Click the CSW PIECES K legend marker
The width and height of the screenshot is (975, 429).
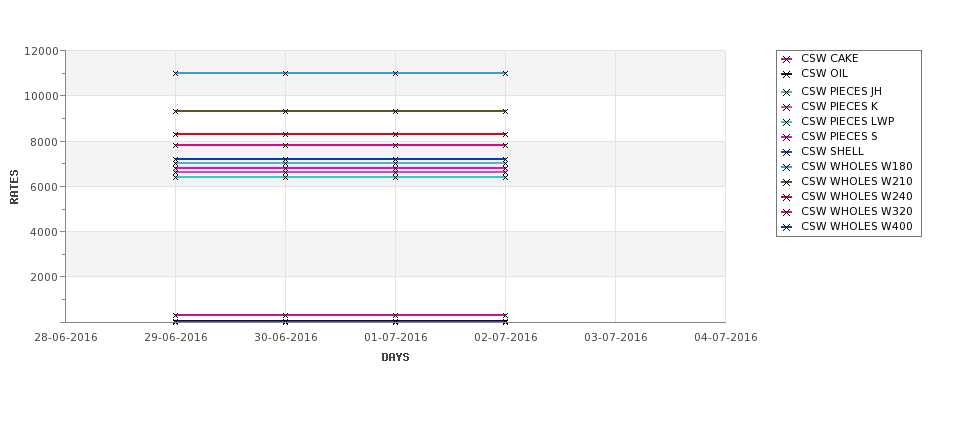787,108
